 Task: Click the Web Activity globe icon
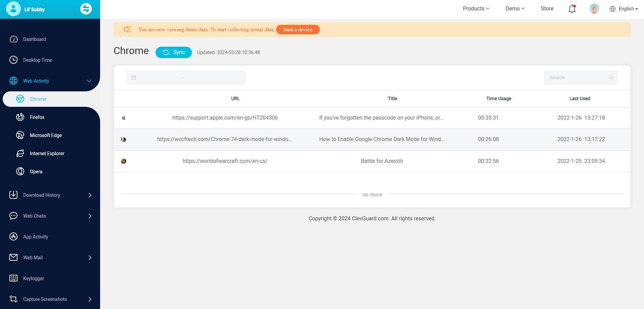coord(13,81)
